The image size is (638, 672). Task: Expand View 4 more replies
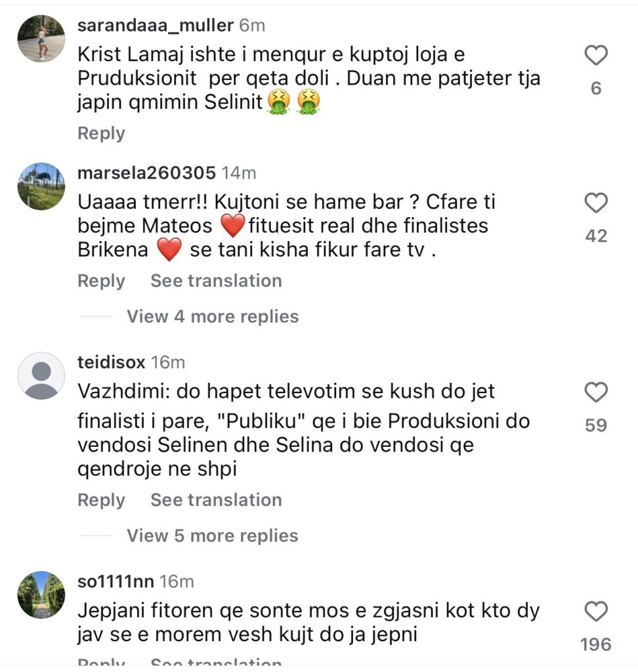213,316
